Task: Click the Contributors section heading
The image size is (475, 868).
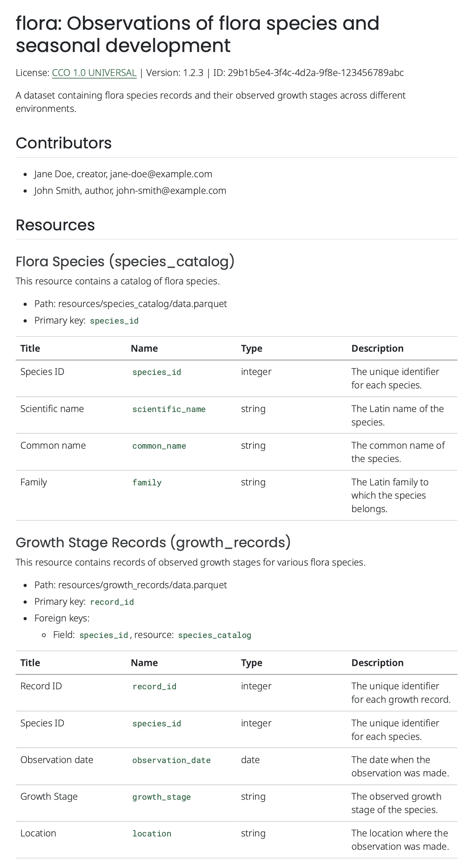Action: coord(64,143)
